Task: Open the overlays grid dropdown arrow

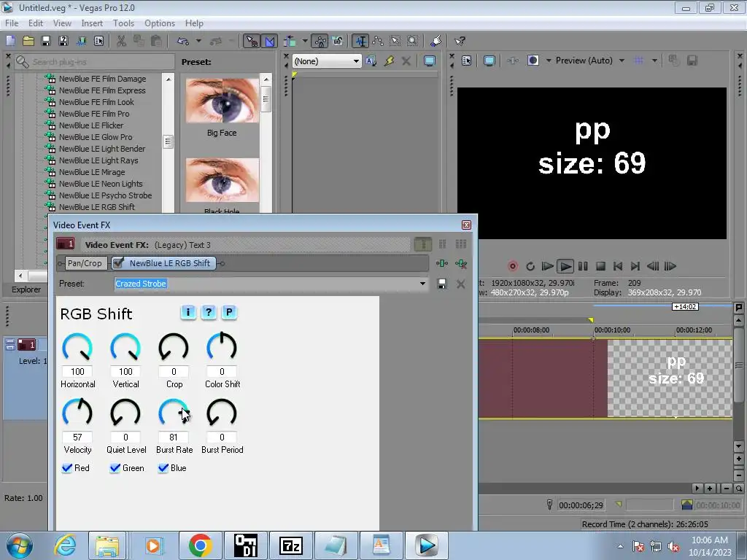Action: pos(654,61)
